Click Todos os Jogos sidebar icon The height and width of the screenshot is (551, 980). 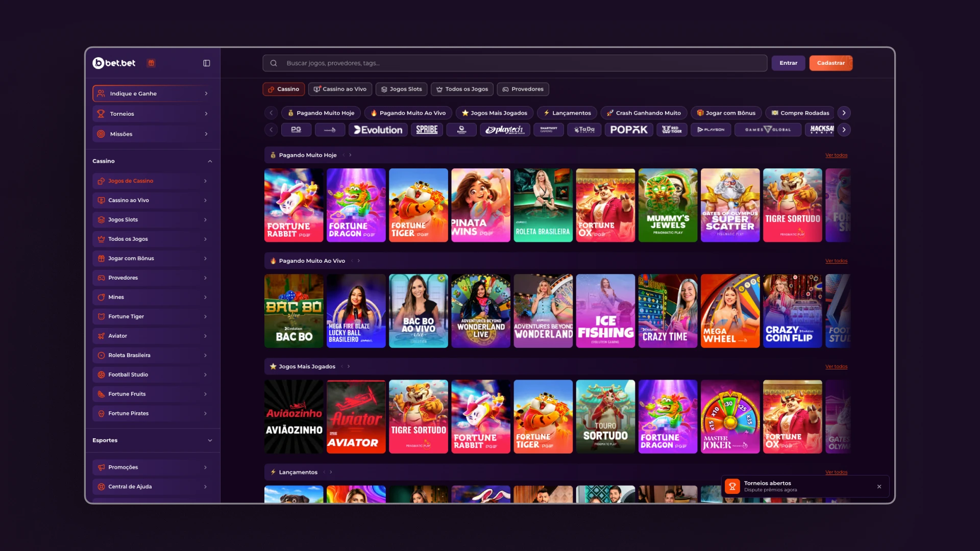pos(101,239)
